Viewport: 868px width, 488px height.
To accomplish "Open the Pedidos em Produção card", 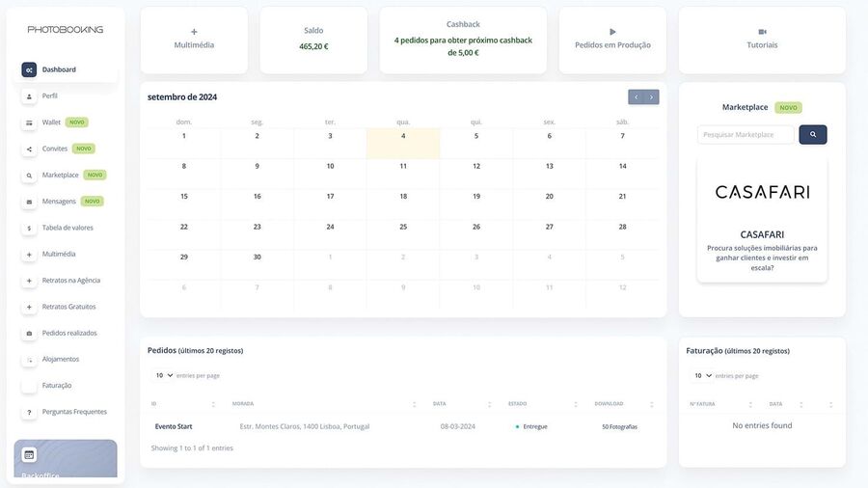I will [612, 40].
